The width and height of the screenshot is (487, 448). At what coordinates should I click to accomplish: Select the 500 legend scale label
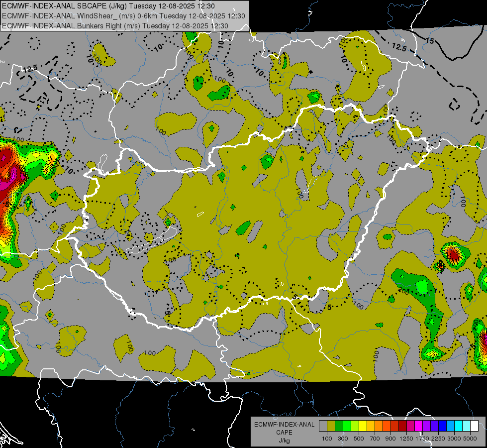click(x=359, y=439)
